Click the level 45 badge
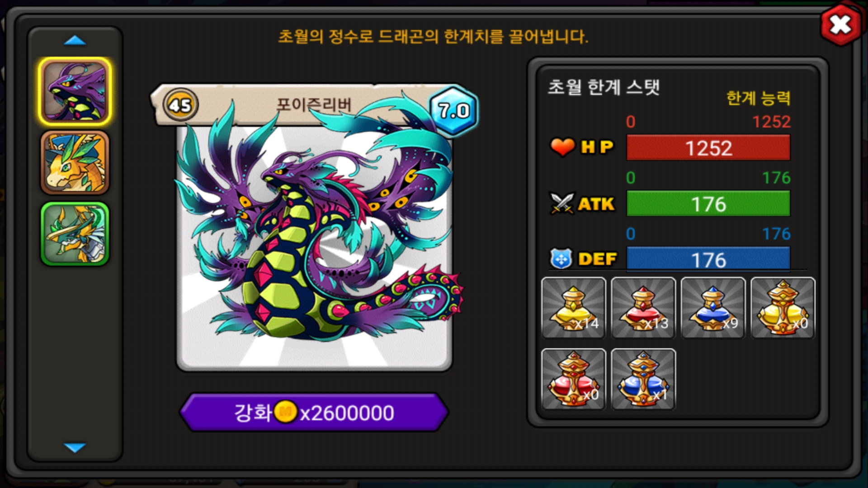This screenshot has width=868, height=488. click(x=180, y=105)
